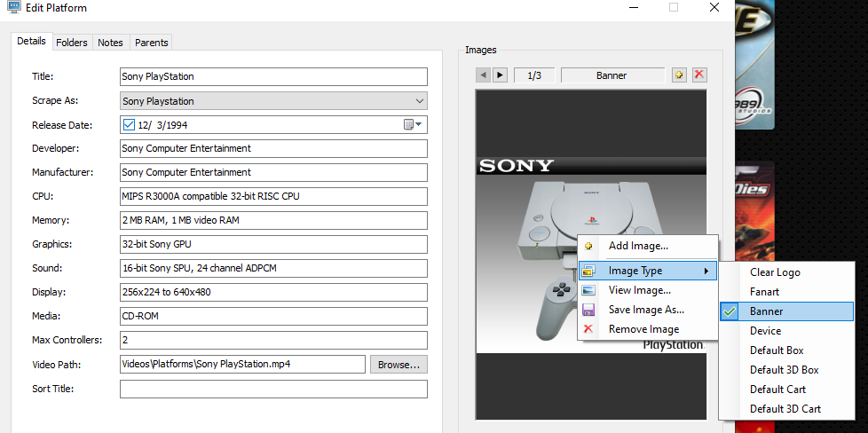Click the Video Path input field
Viewport: 868px width, 433px height.
pos(242,365)
